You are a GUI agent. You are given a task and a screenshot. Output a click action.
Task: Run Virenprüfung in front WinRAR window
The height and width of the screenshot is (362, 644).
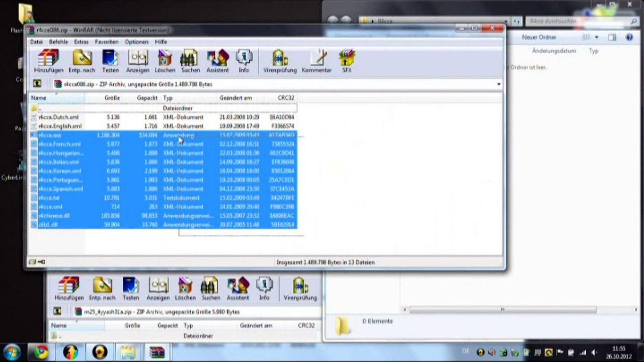(x=280, y=61)
